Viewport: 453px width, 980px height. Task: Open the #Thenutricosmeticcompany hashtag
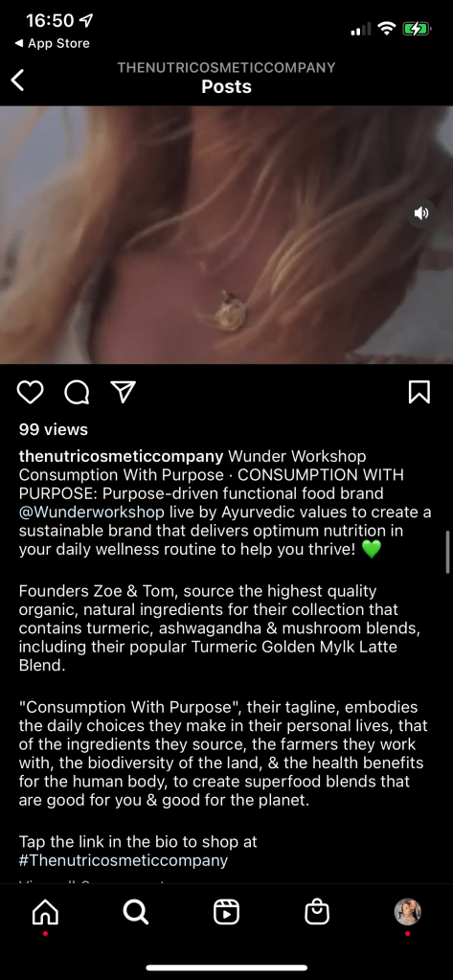pyautogui.click(x=124, y=860)
